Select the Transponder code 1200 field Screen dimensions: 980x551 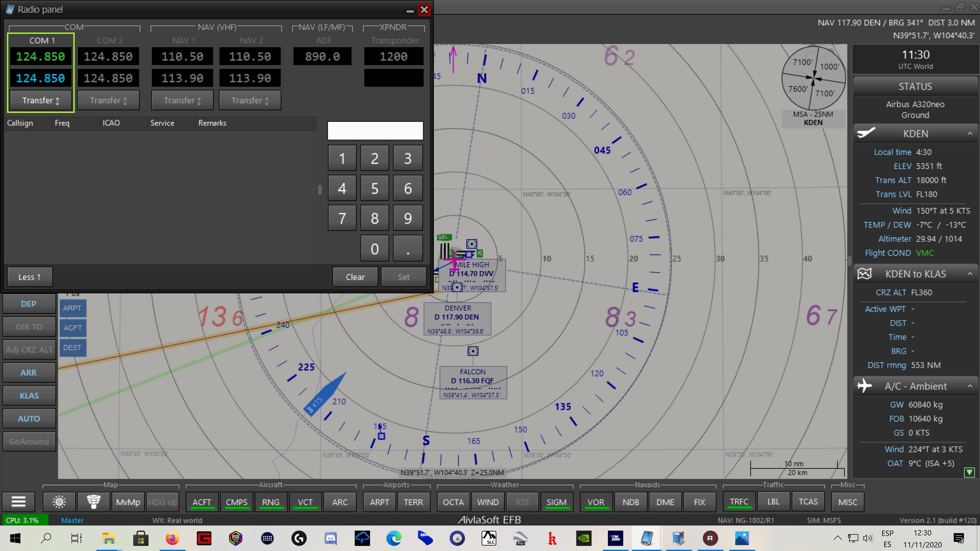(x=394, y=56)
